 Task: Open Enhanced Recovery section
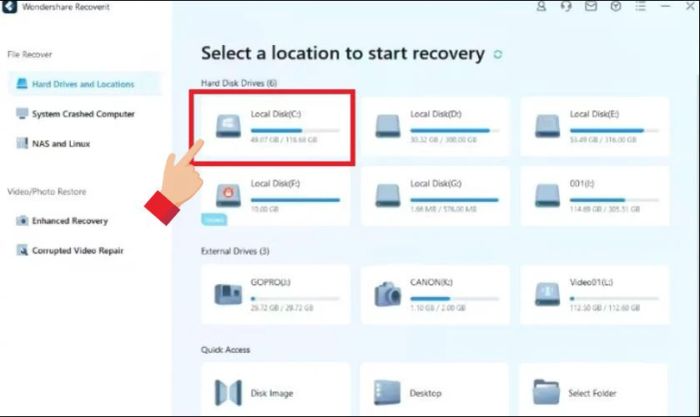tap(70, 221)
